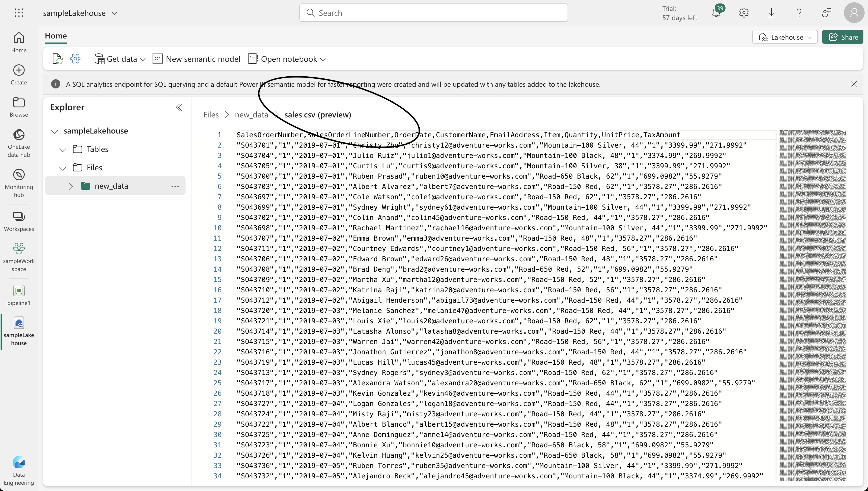
Task: Click the refresh lakehouse icon
Action: pyautogui.click(x=58, y=59)
